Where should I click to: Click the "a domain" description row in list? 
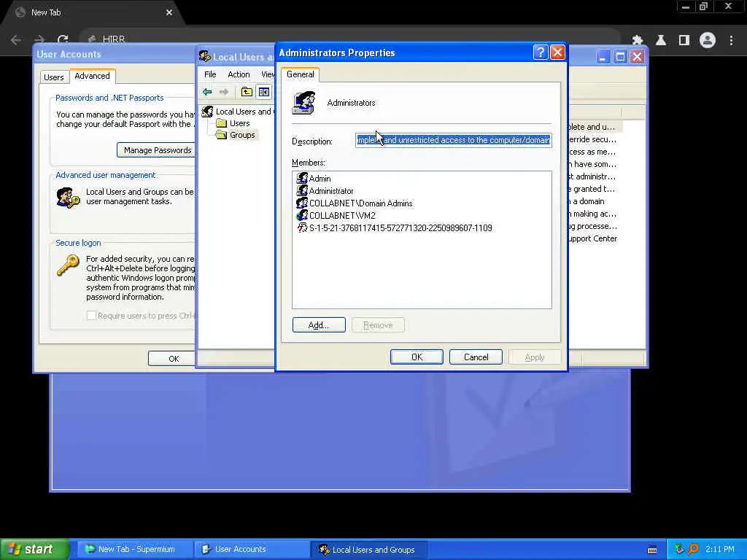pyautogui.click(x=587, y=201)
